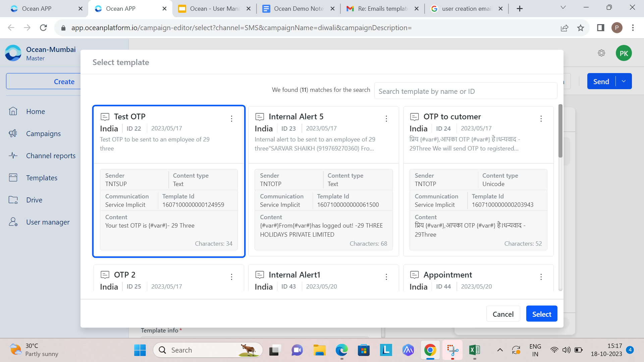Select the Internal Alert 5 template card
This screenshot has height=362, width=644.
(323, 181)
